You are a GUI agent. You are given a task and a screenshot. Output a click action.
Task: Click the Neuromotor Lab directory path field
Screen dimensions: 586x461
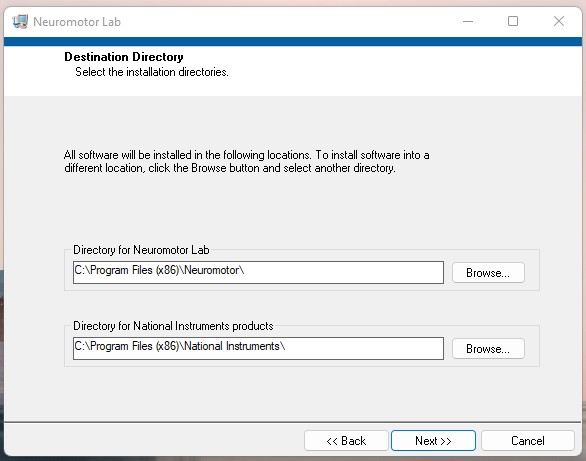point(258,272)
